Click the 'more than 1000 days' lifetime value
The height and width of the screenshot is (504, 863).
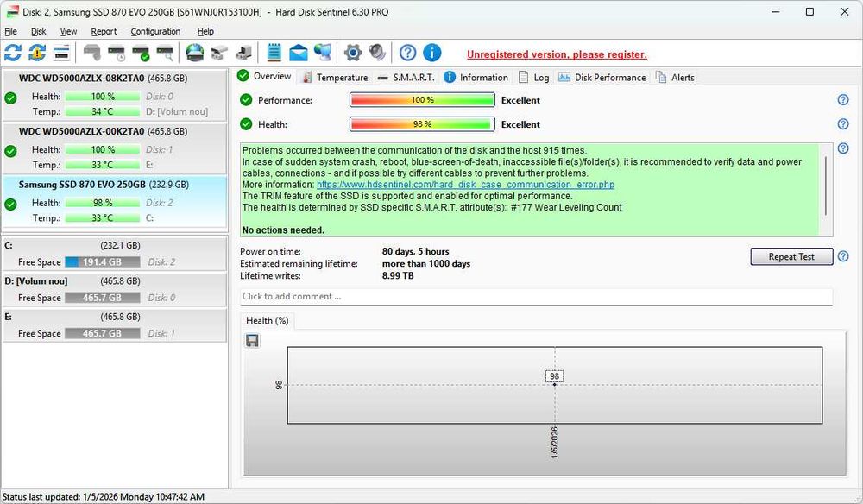426,263
